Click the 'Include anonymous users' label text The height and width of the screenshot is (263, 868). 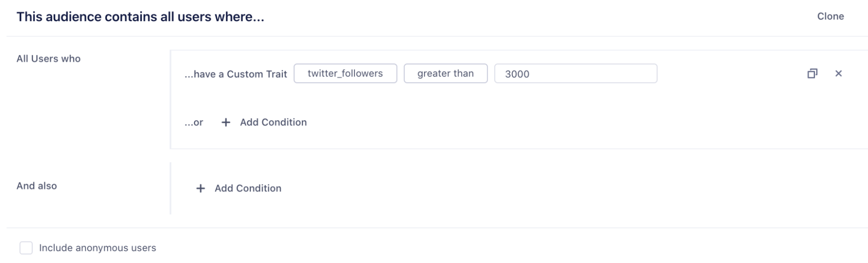click(97, 248)
